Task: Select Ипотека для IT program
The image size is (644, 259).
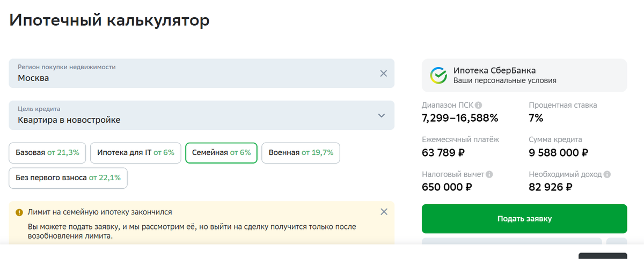Action: coord(136,153)
